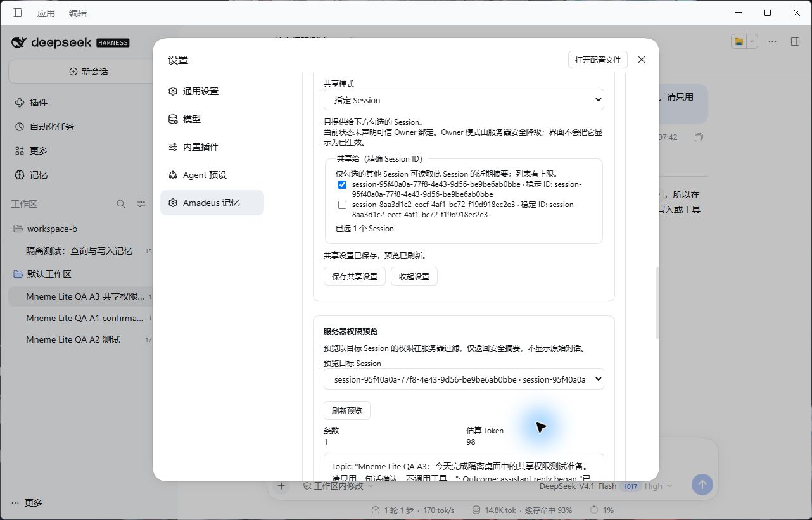Click the settings dialog vertical scrollbar
This screenshot has width=812, height=520.
pyautogui.click(x=656, y=303)
